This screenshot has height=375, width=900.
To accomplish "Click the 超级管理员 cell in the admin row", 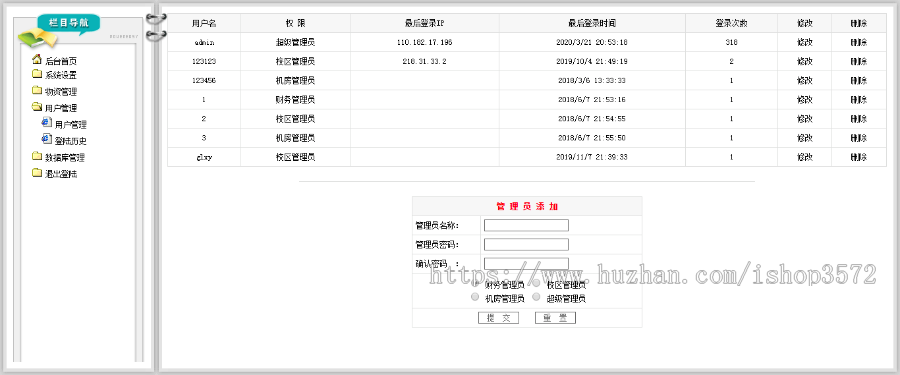I will pos(295,42).
